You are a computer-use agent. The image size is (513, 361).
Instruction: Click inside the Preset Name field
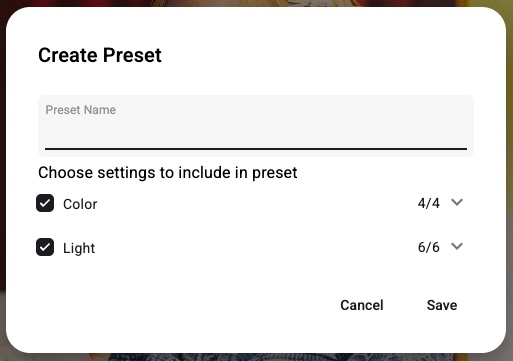[x=256, y=126]
